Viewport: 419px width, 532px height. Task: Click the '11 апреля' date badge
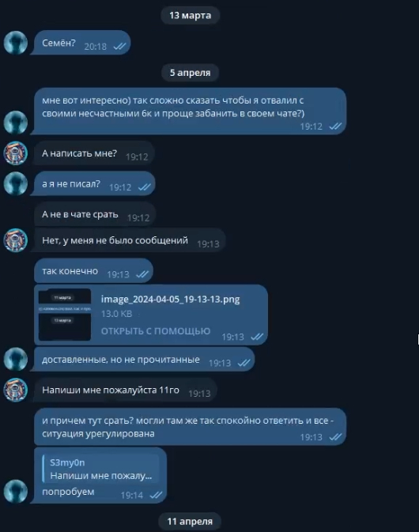(190, 521)
